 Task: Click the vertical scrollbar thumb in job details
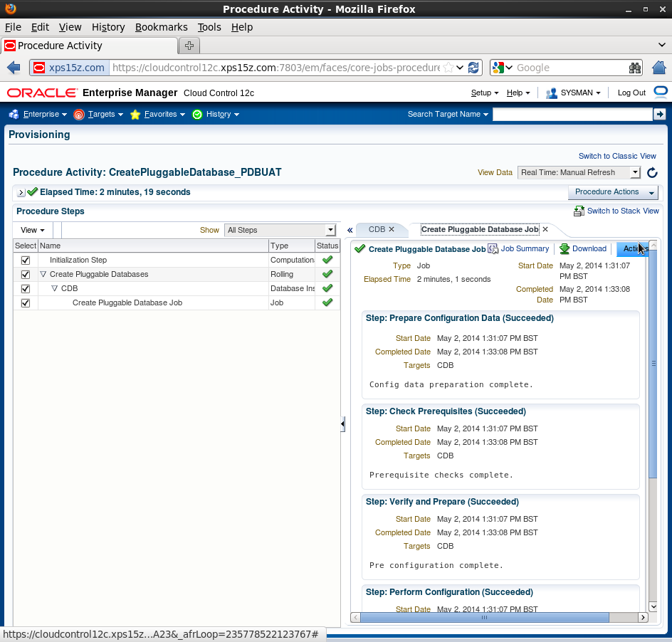(653, 364)
